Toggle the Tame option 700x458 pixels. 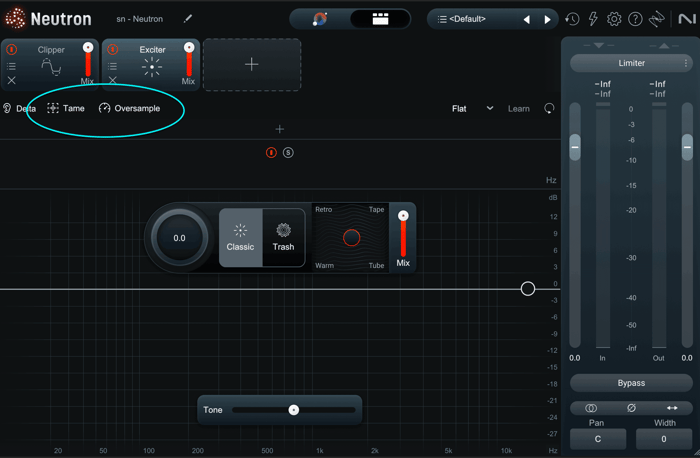click(x=66, y=108)
